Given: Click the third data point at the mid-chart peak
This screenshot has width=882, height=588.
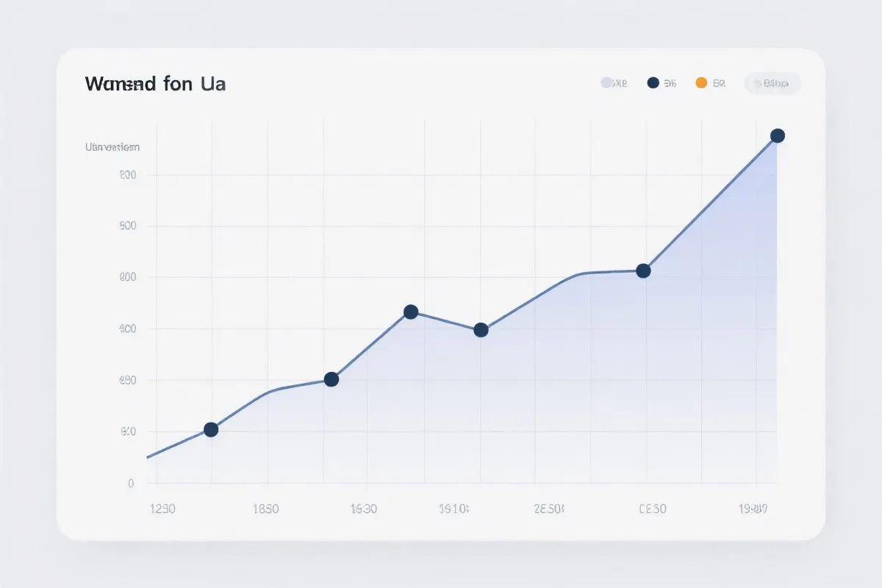Looking at the screenshot, I should coord(411,312).
